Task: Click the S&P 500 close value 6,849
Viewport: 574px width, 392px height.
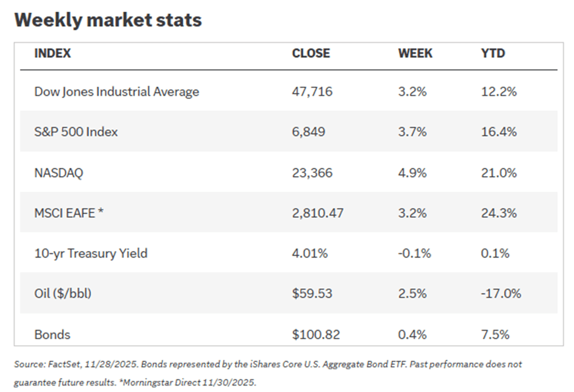Action: (x=308, y=132)
